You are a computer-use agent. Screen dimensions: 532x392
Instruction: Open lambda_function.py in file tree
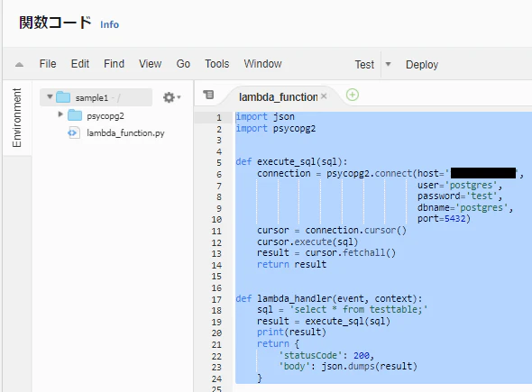(x=125, y=133)
